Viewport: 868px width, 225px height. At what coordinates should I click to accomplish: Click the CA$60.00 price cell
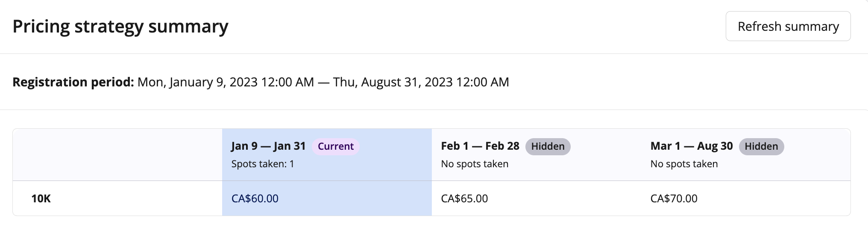255,198
